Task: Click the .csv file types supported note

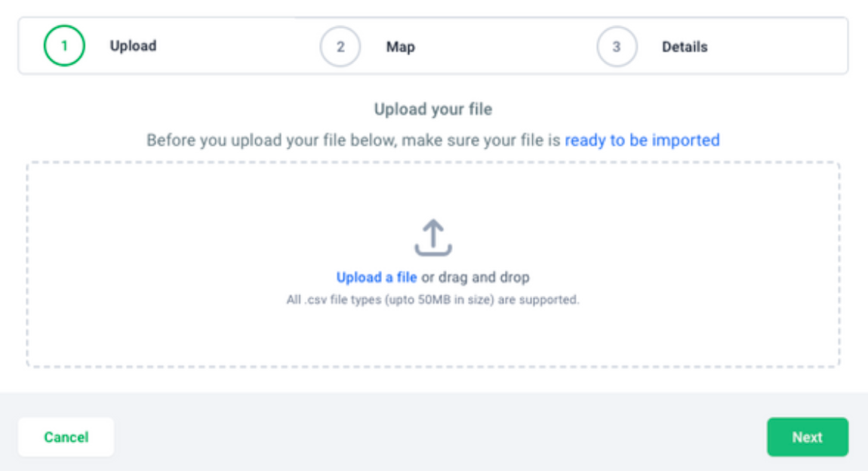Action: (x=433, y=300)
